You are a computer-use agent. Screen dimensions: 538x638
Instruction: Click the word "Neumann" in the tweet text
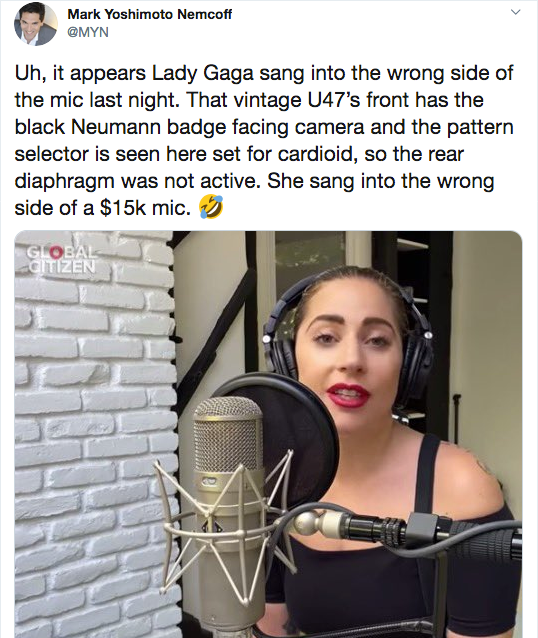[x=116, y=127]
